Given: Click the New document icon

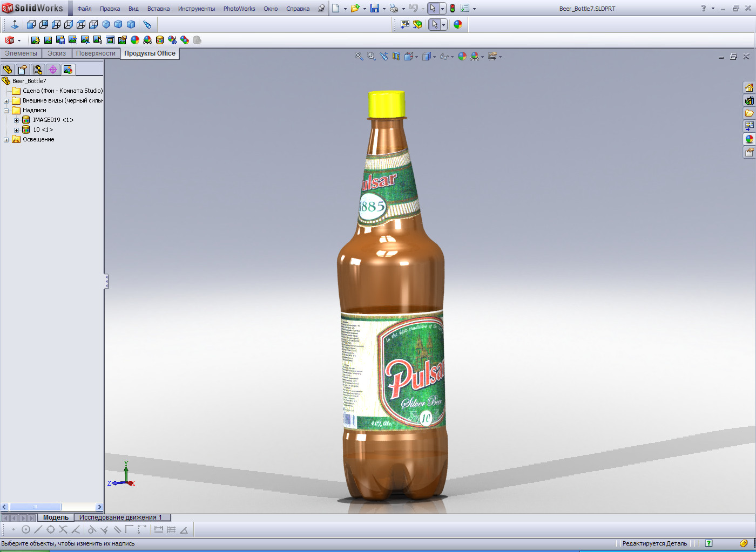Looking at the screenshot, I should 336,8.
